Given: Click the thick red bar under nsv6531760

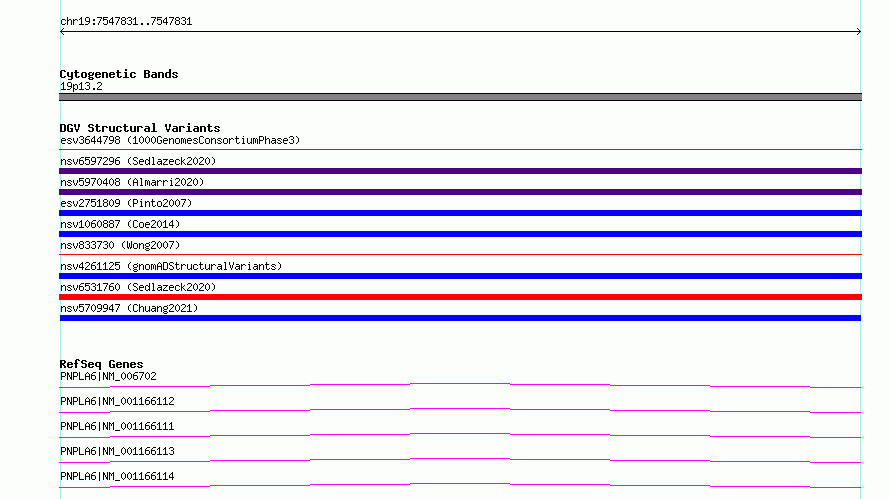Looking at the screenshot, I should (x=460, y=297).
